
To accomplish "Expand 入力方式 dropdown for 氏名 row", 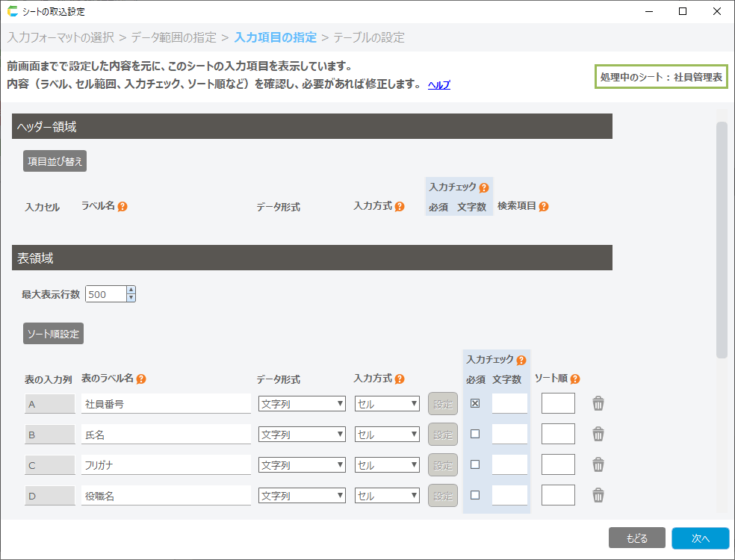I will click(387, 435).
